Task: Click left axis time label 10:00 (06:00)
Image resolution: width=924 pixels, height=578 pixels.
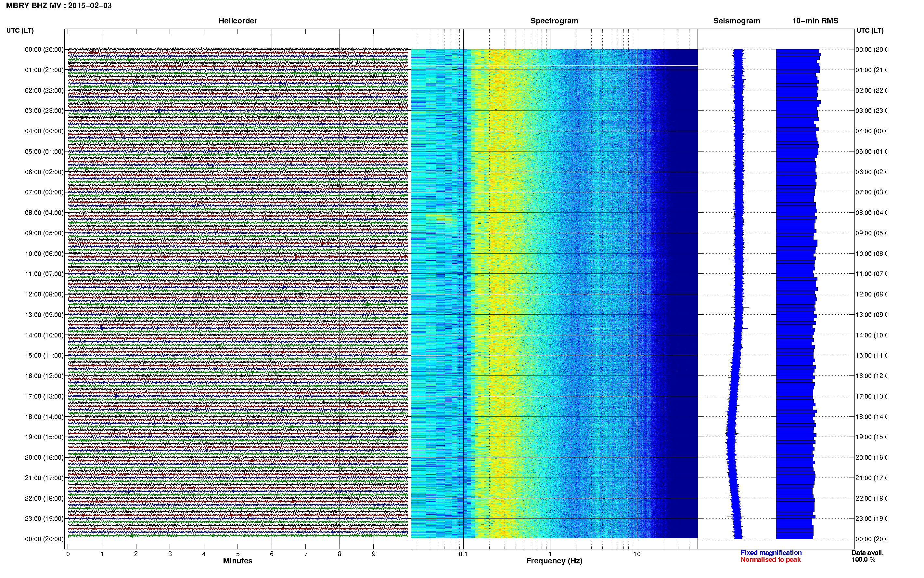Action: (x=44, y=254)
